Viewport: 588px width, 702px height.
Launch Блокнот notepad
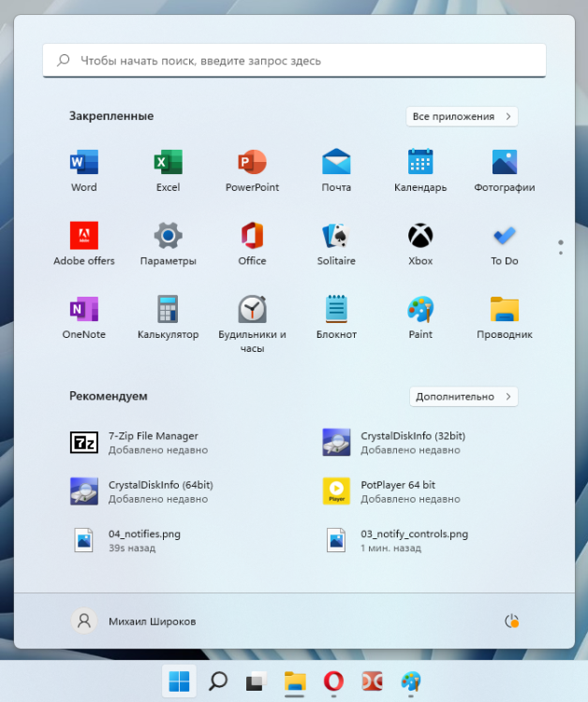coord(336,317)
